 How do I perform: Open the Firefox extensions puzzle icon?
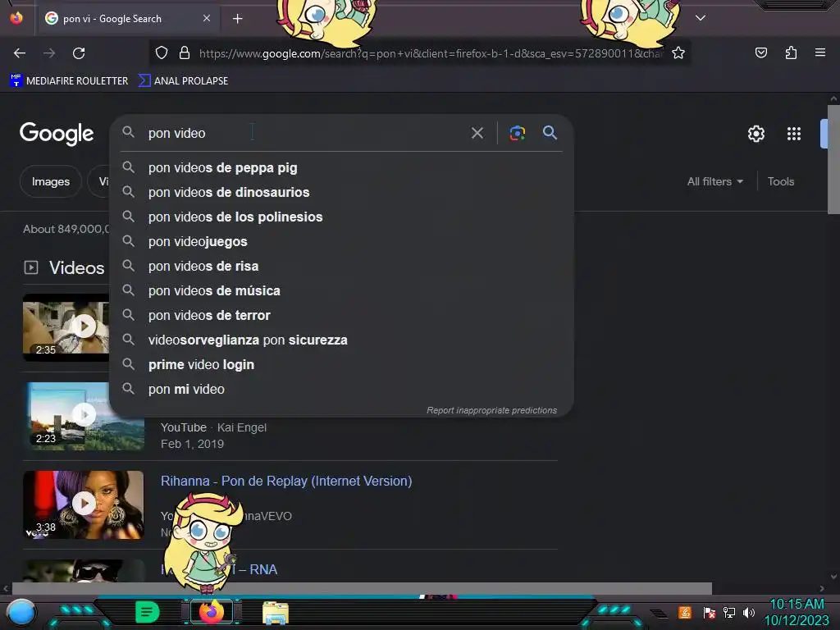point(791,52)
